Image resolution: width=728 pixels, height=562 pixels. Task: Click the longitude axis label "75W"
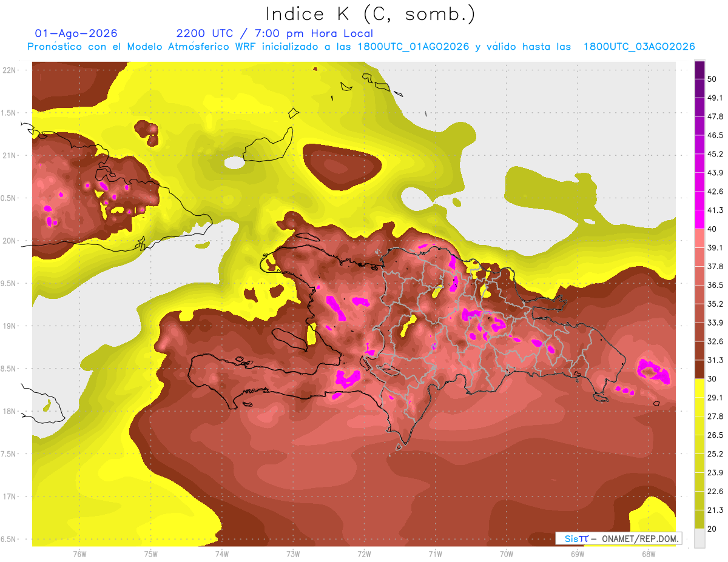click(151, 554)
